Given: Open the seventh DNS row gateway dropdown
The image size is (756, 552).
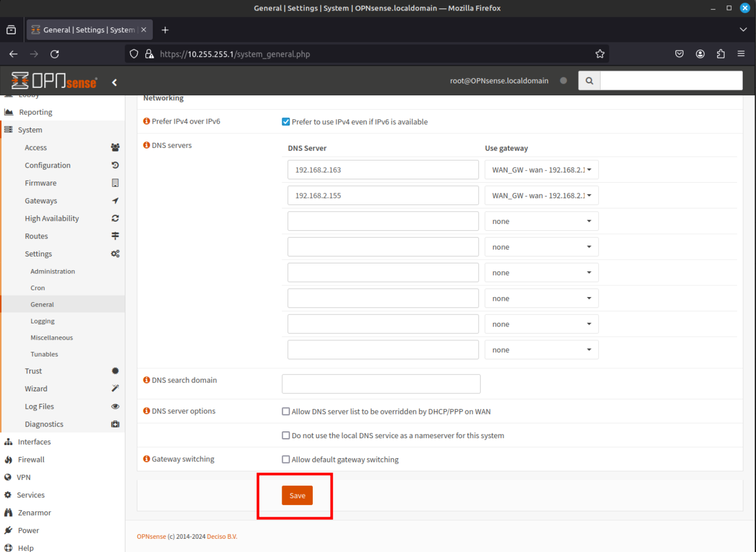Looking at the screenshot, I should coord(542,324).
